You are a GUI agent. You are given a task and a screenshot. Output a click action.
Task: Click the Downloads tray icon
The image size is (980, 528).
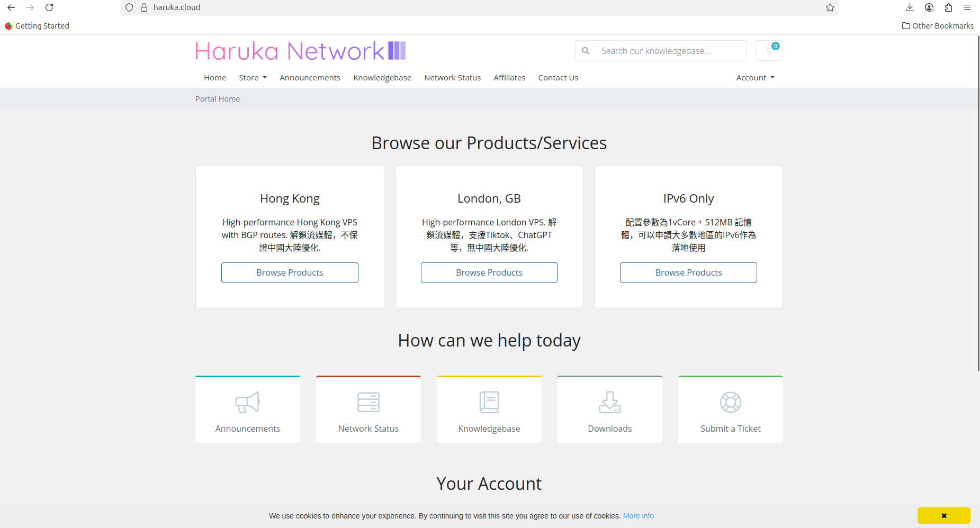coord(610,402)
